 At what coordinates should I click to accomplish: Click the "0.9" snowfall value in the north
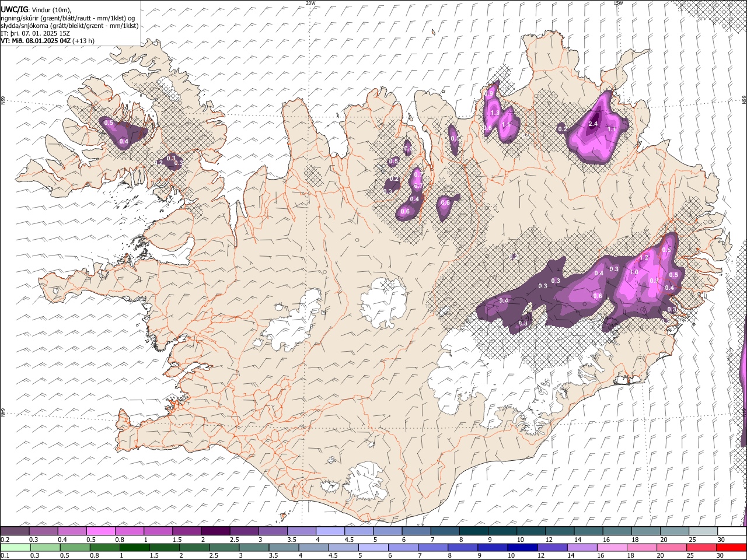pos(490,93)
